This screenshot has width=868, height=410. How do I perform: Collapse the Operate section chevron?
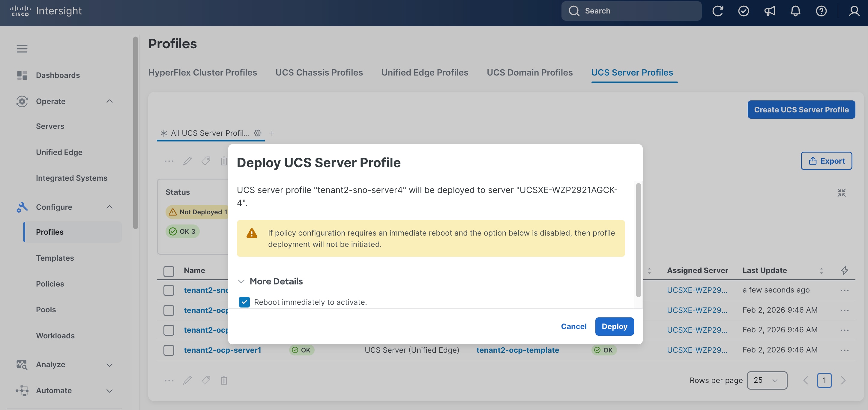[x=109, y=101]
